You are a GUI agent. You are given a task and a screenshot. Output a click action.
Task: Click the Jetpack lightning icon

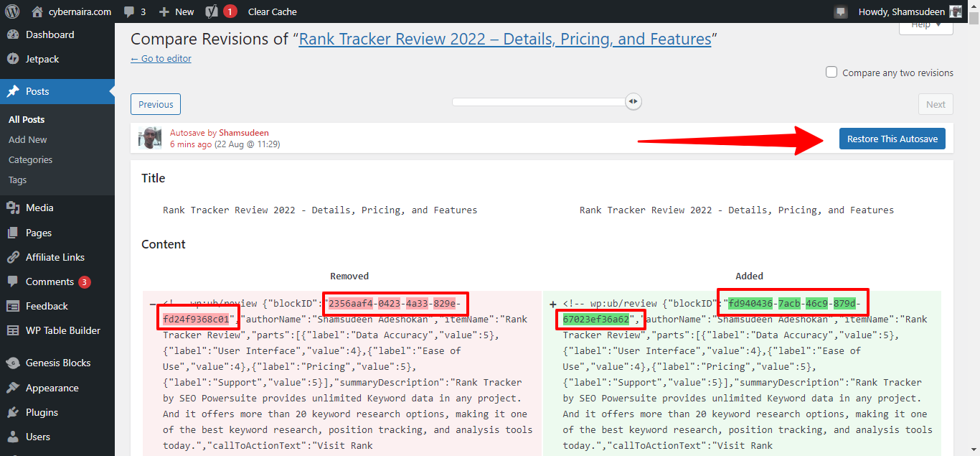point(13,59)
